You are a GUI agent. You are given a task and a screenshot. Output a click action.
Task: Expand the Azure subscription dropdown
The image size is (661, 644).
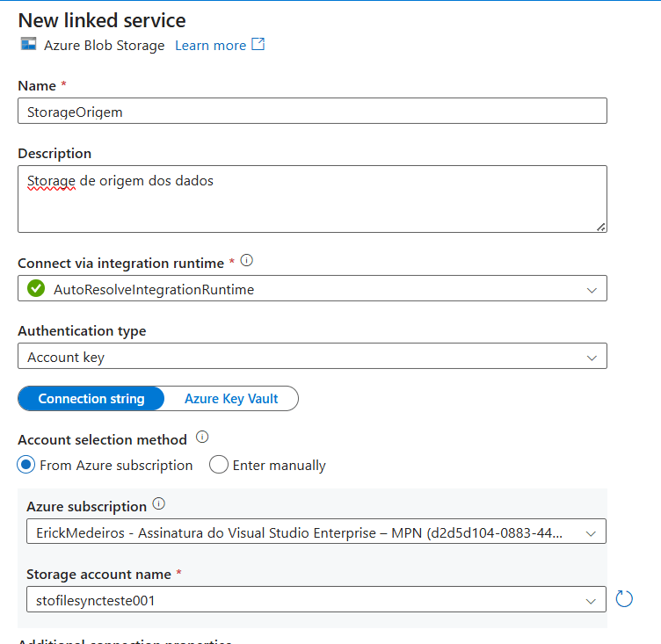tap(591, 532)
